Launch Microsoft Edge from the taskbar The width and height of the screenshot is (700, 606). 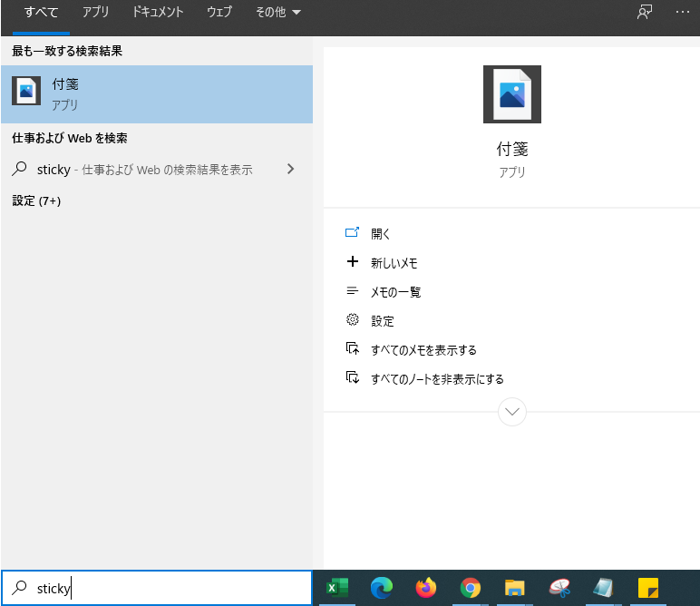tap(382, 588)
